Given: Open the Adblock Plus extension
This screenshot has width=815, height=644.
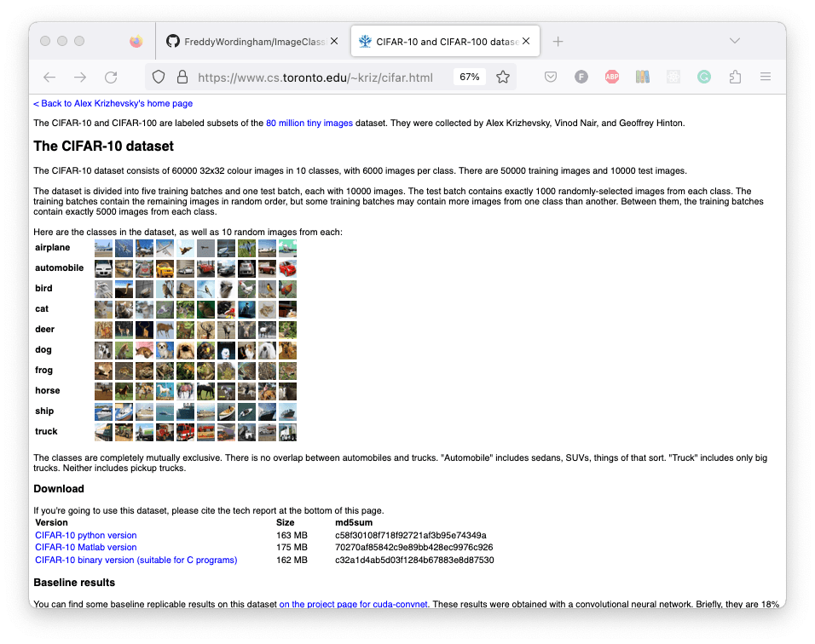Looking at the screenshot, I should coord(612,78).
